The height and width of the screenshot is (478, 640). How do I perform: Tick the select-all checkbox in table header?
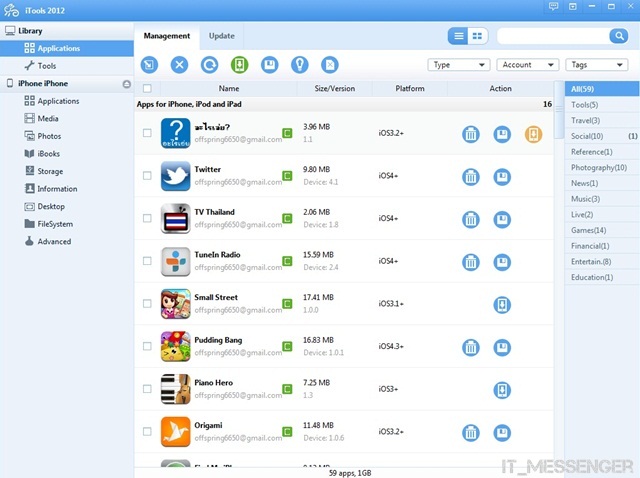point(147,88)
